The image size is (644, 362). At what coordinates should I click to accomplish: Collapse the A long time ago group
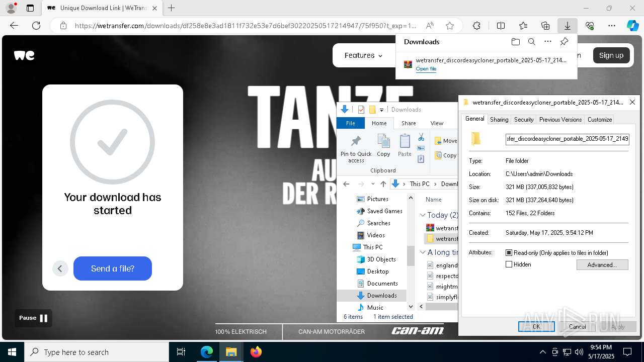pos(423,252)
